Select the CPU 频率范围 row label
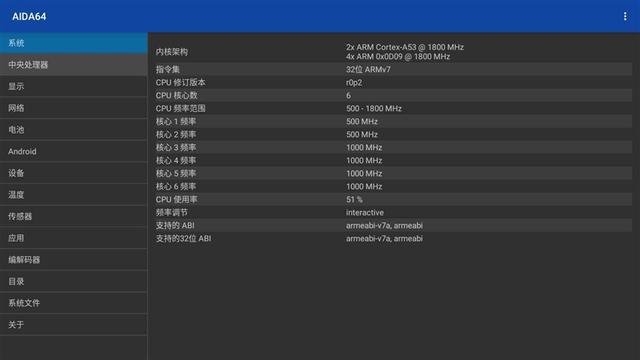Screen dimensions: 640x360 180,109
